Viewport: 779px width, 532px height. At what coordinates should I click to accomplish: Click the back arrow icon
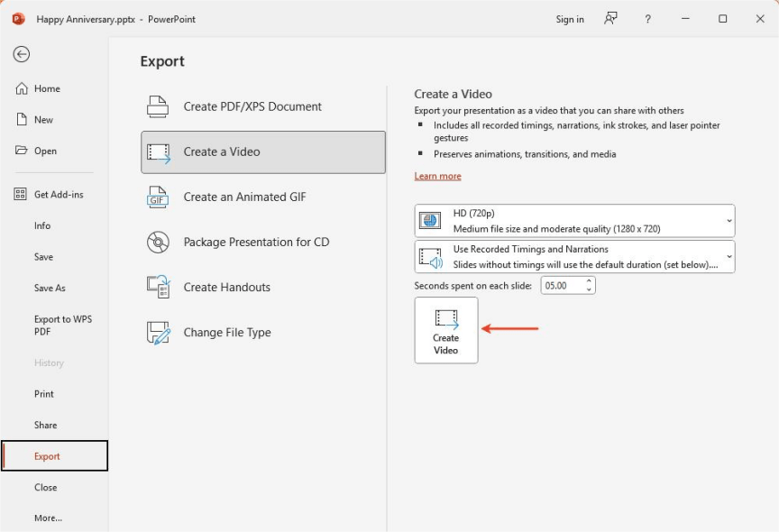[x=21, y=54]
